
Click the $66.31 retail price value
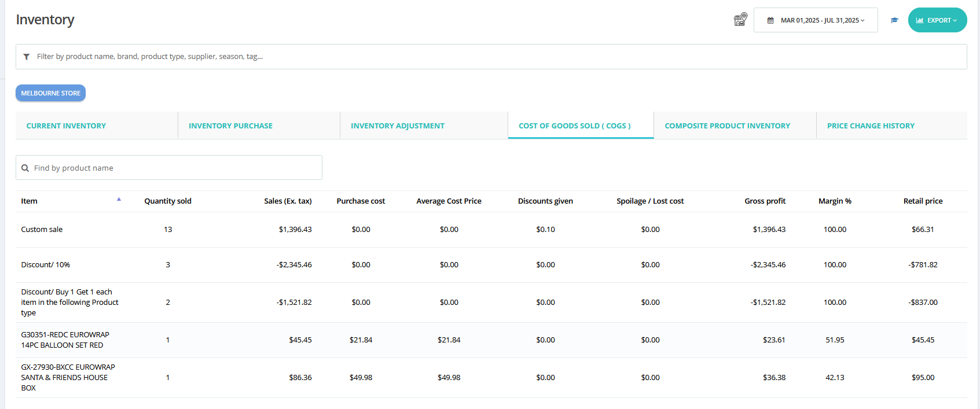pos(923,230)
